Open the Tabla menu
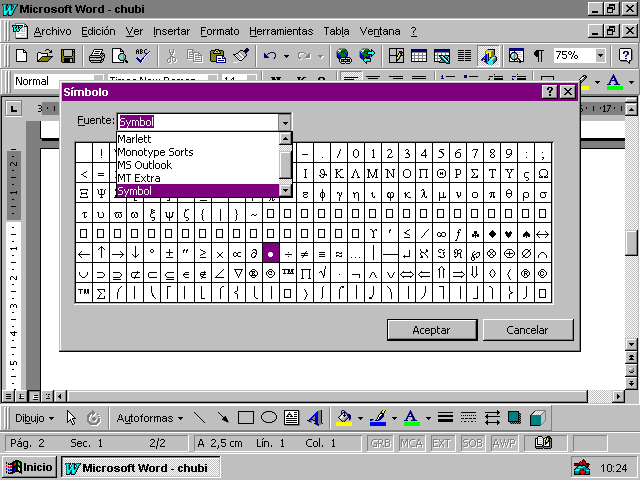The width and height of the screenshot is (640, 480). pyautogui.click(x=336, y=31)
